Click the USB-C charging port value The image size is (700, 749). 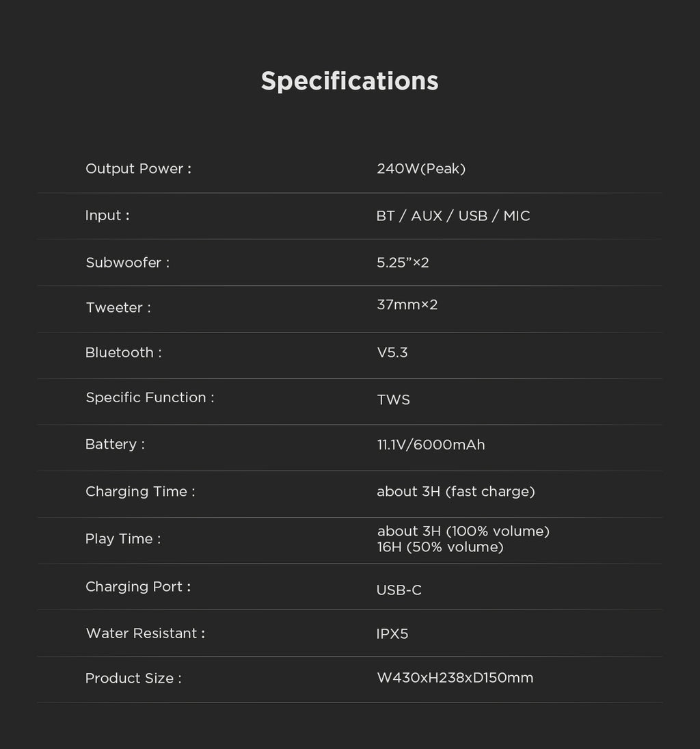399,590
